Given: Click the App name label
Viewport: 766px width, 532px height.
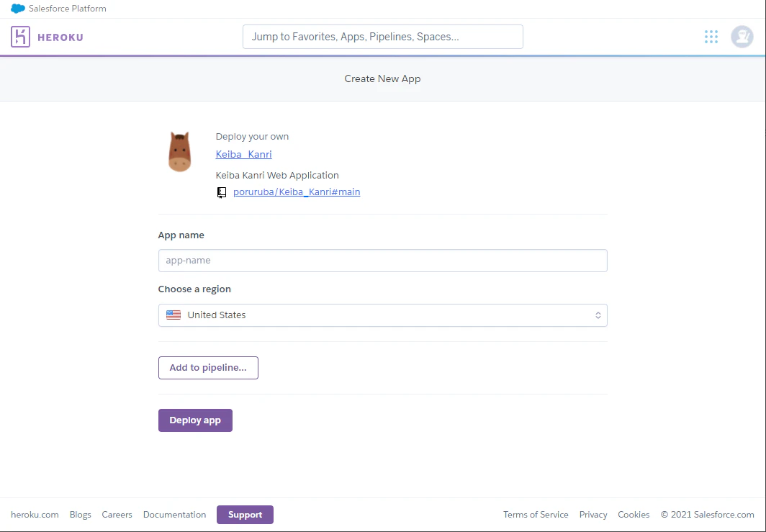Looking at the screenshot, I should click(x=181, y=235).
